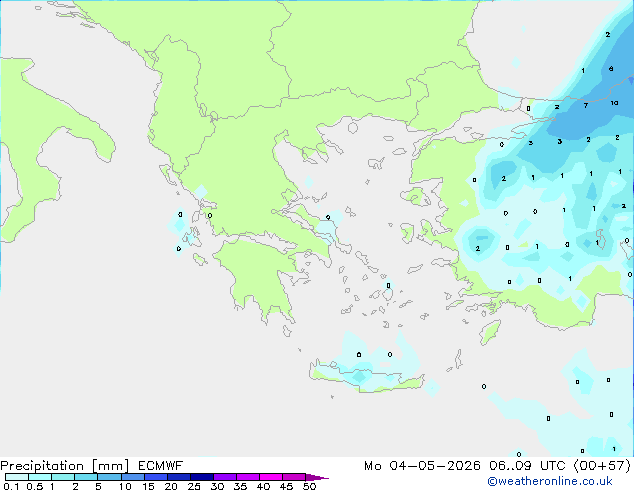Select the 40–45 mm magenta legend swatch
Image resolution: width=634 pixels, height=490 pixels.
coord(271,477)
